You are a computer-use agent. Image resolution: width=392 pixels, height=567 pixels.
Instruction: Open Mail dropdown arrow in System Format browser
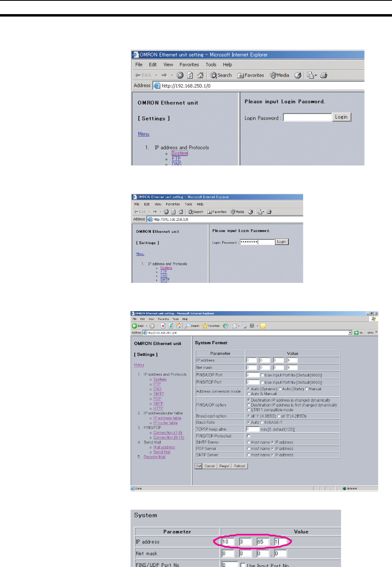(239, 326)
